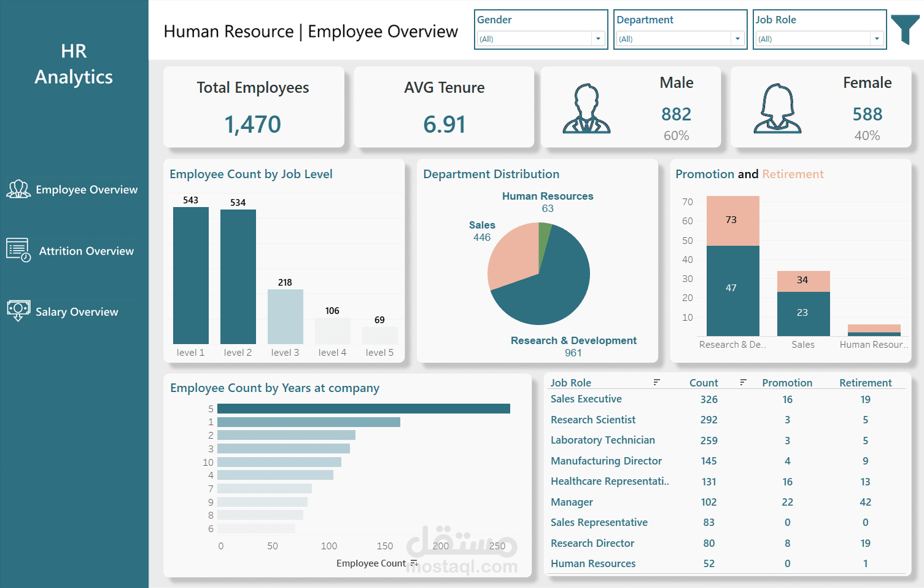This screenshot has height=588, width=924.
Task: Select the 5 years at company bar
Action: (x=363, y=409)
